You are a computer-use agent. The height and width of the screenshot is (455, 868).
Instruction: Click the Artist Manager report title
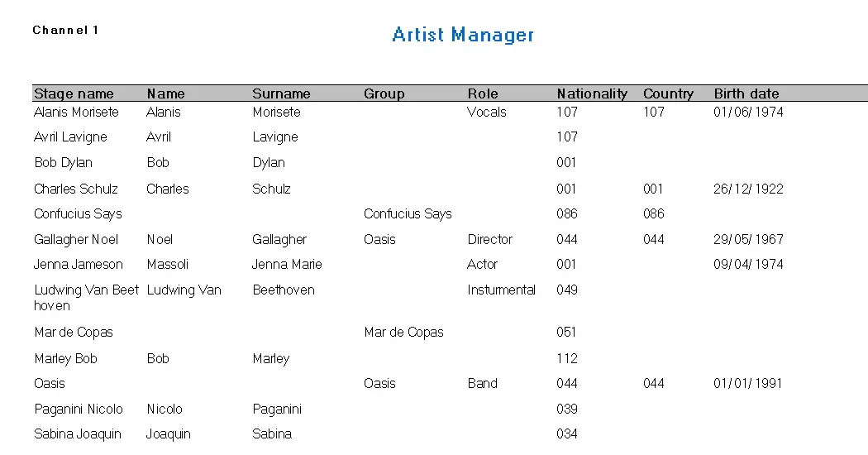pos(463,35)
